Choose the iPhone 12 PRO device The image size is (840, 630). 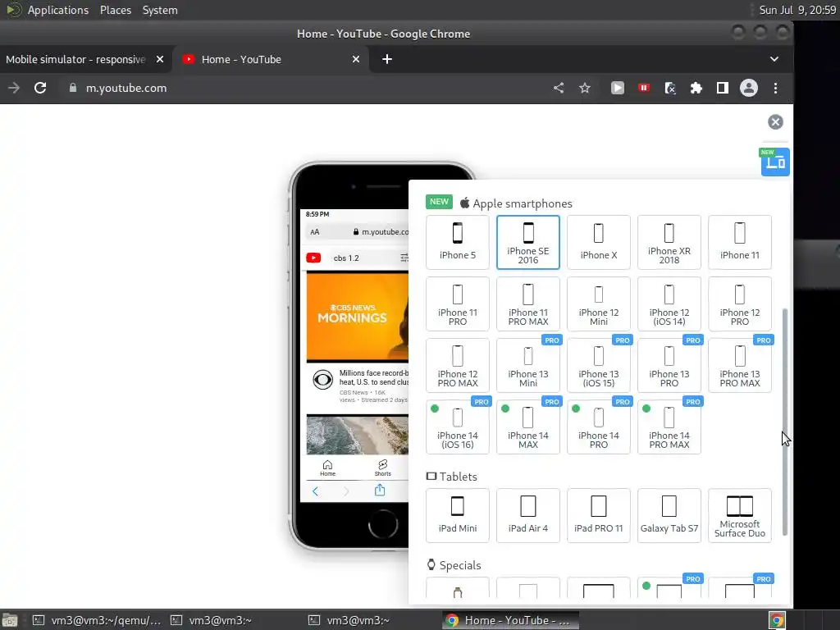pyautogui.click(x=740, y=304)
